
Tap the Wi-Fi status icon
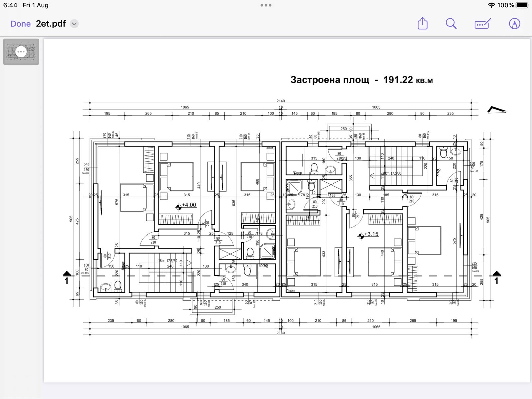(x=491, y=5)
